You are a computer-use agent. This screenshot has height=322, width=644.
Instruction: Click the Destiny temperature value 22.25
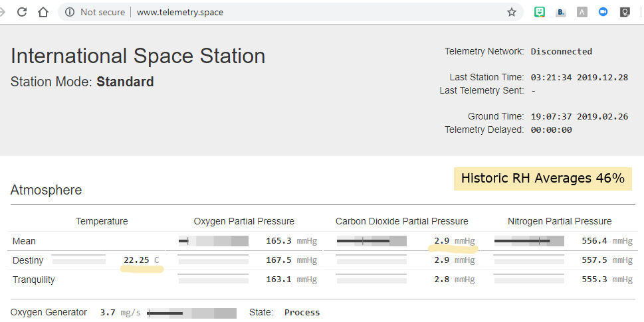pos(136,260)
